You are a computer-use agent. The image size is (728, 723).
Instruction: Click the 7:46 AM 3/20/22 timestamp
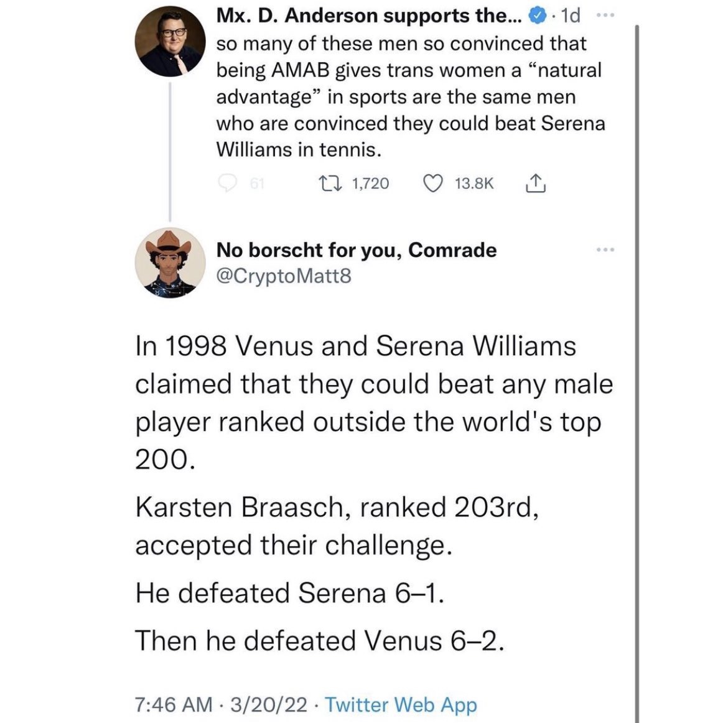[221, 704]
